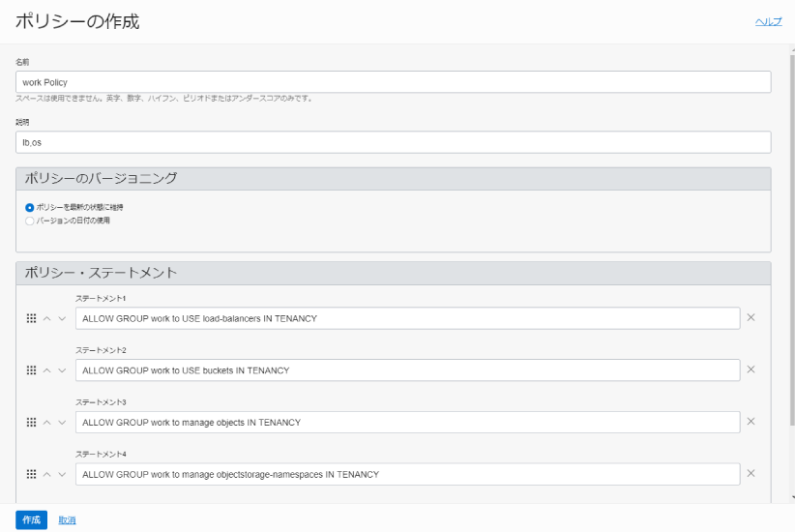This screenshot has height=532, width=795.
Task: Move statement 2 down with arrow
Action: [x=62, y=370]
